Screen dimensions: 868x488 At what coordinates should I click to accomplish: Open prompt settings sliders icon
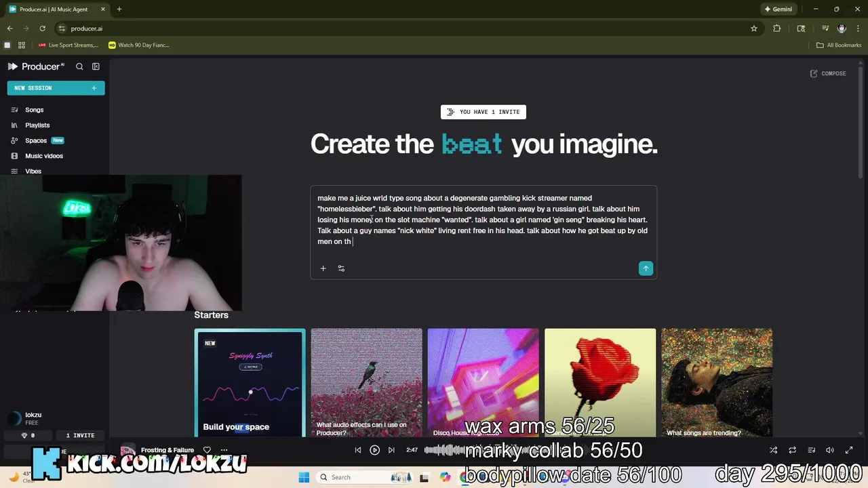point(341,268)
